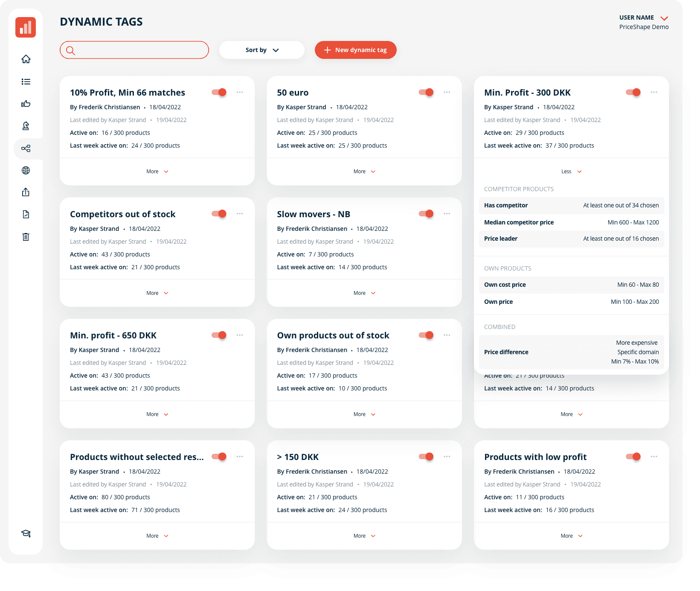700x591 pixels.
Task: Toggle off 10% Profit, Min 66 matches tag
Action: tap(219, 92)
